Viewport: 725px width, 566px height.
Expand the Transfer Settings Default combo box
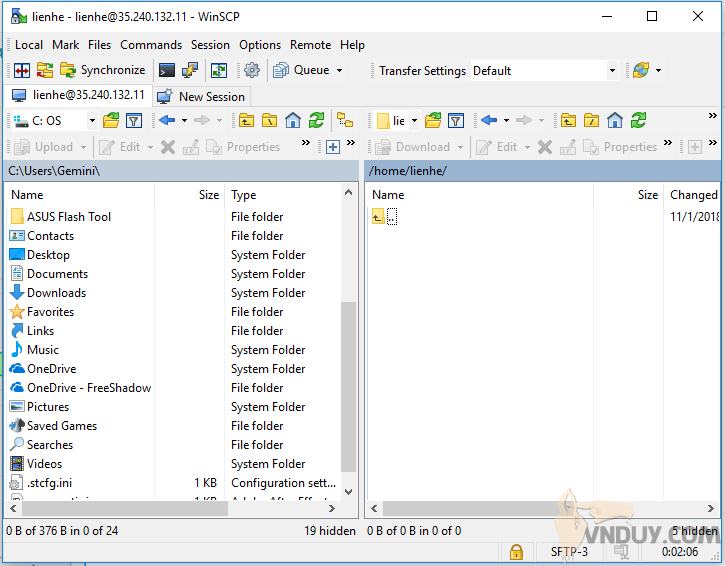click(x=612, y=71)
